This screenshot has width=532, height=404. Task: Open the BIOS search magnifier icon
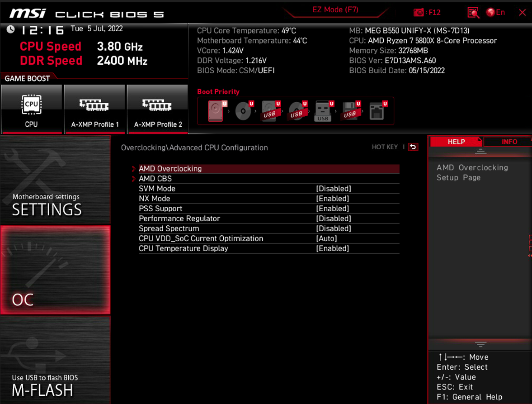click(473, 13)
